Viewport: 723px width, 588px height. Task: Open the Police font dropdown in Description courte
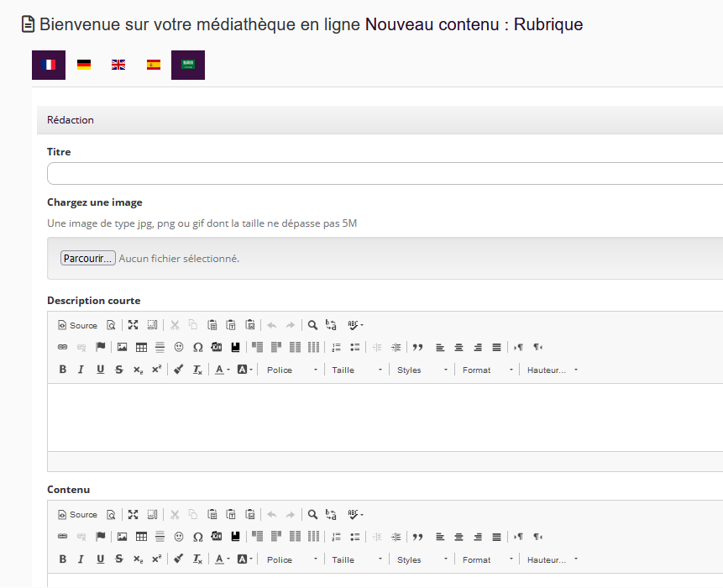(291, 370)
